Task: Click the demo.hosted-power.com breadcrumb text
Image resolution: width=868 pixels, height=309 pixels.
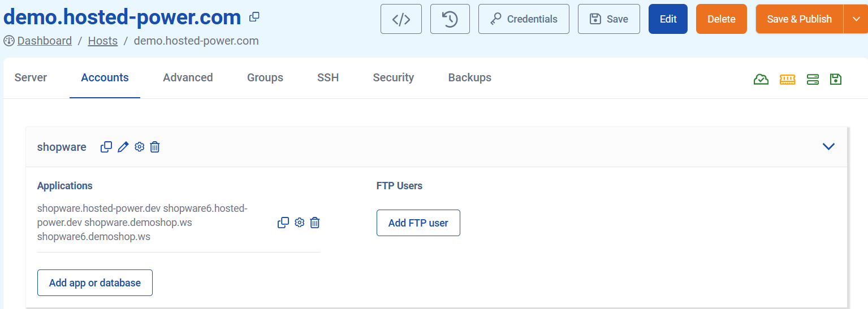Action: tap(196, 41)
